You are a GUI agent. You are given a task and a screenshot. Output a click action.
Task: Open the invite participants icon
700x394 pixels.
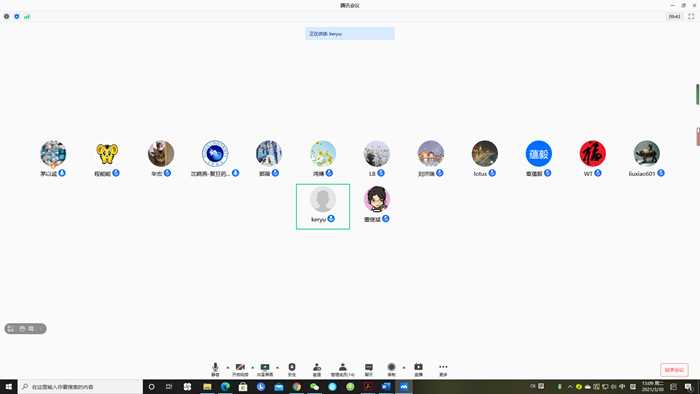tap(317, 369)
